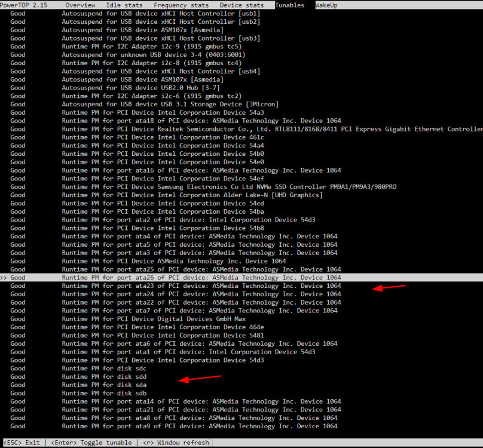Select the port ata3 ASMedia row
Screen dimensions: 483x448
coord(241,253)
